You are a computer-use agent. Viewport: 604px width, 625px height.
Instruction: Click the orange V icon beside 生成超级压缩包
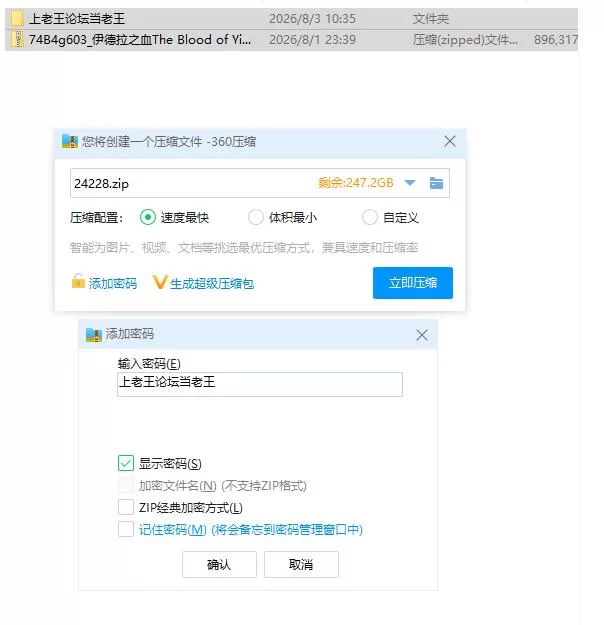point(159,282)
